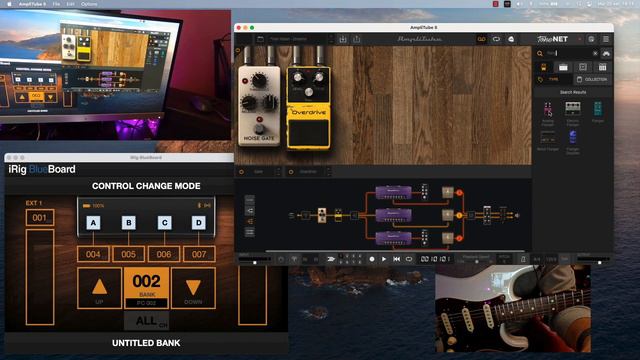Toggle the loop button in the transport bar
The image size is (640, 360).
click(x=409, y=259)
